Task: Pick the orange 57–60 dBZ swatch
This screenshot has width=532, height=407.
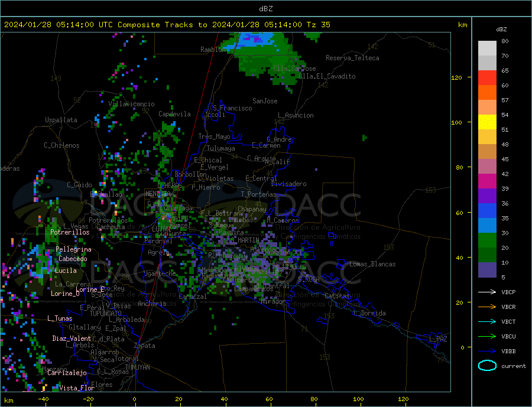Action: 487,93
